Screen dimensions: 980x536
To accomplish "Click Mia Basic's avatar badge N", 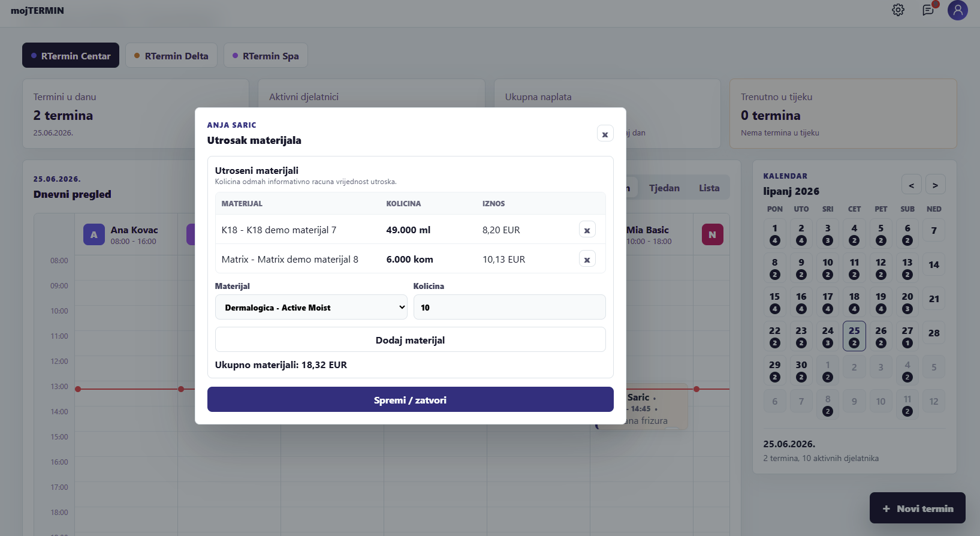I will click(712, 234).
